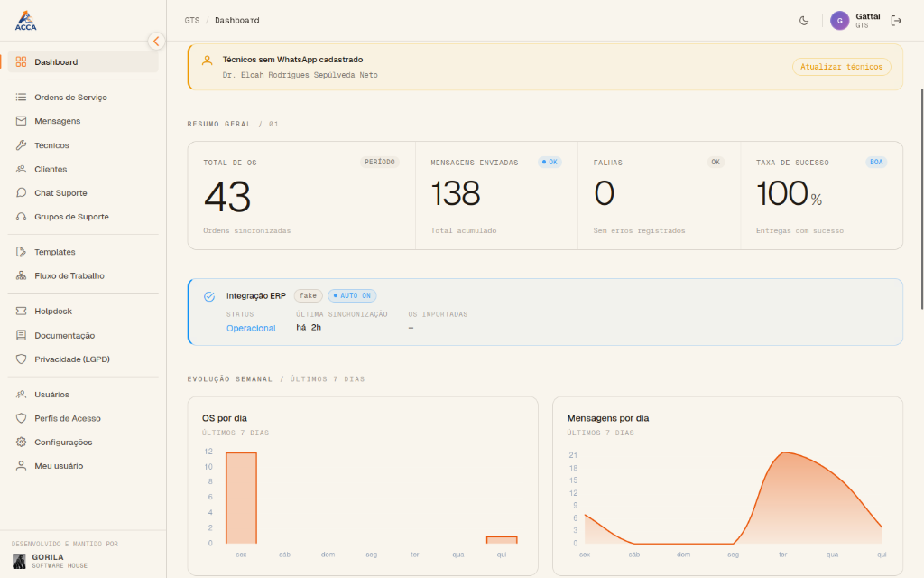Click the 138 messages sent value
This screenshot has height=578, width=924.
tap(456, 193)
